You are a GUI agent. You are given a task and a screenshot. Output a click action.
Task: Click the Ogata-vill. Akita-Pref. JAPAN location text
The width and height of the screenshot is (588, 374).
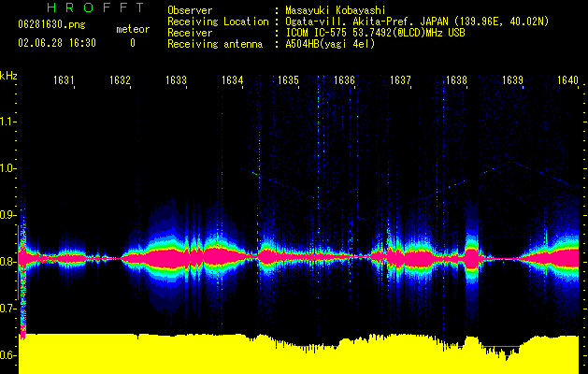click(x=416, y=22)
